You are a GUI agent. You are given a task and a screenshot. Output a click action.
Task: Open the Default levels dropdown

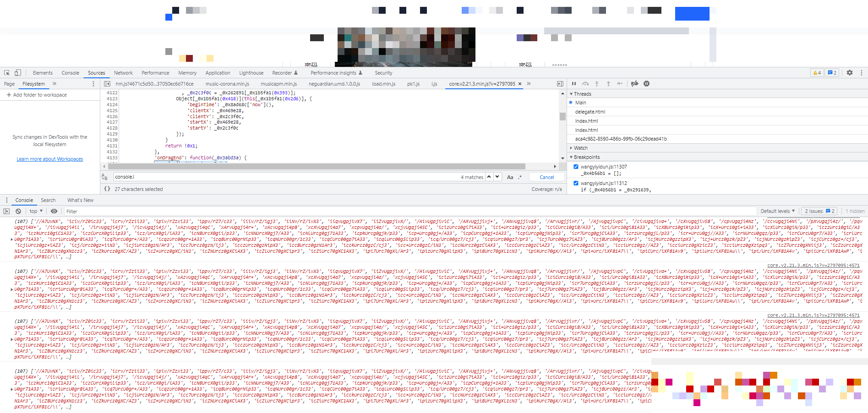pyautogui.click(x=777, y=212)
